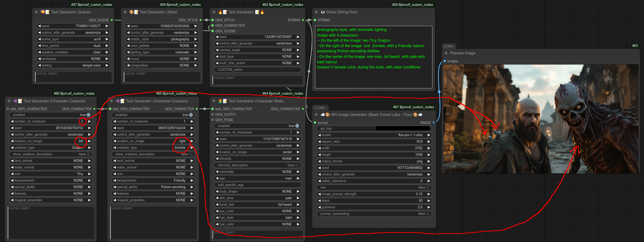This screenshot has width=644, height=242.
Task: Click the monster emoji on Character Creature node #66
Action: click(16, 101)
